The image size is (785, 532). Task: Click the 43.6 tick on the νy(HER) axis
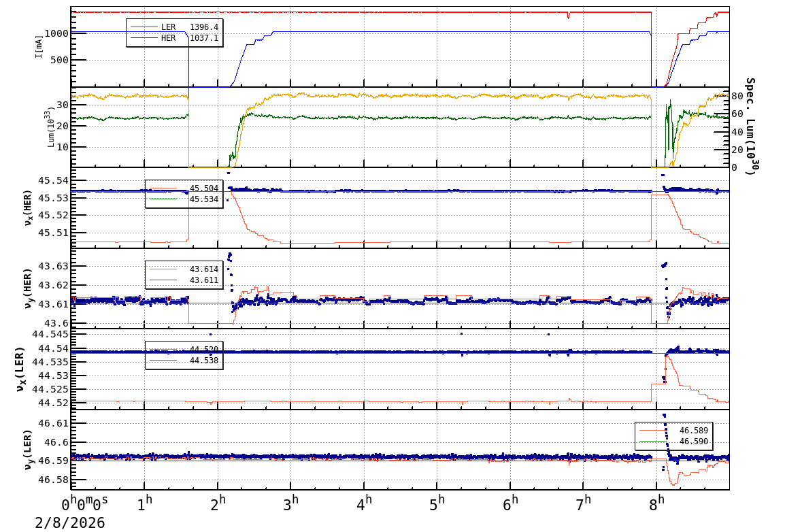pyautogui.click(x=56, y=322)
